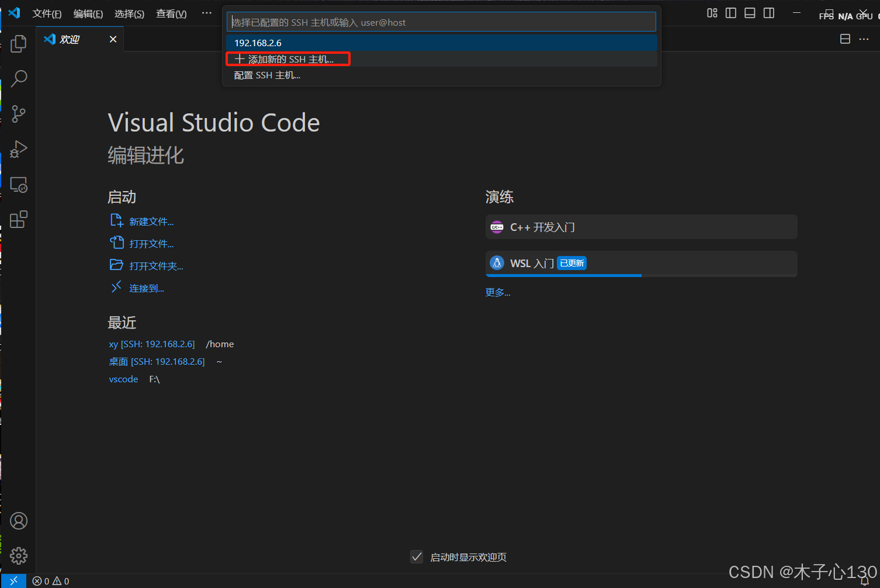Choose 添加新的 SSH 主机 option
Image resolution: width=880 pixels, height=588 pixels.
coord(288,58)
